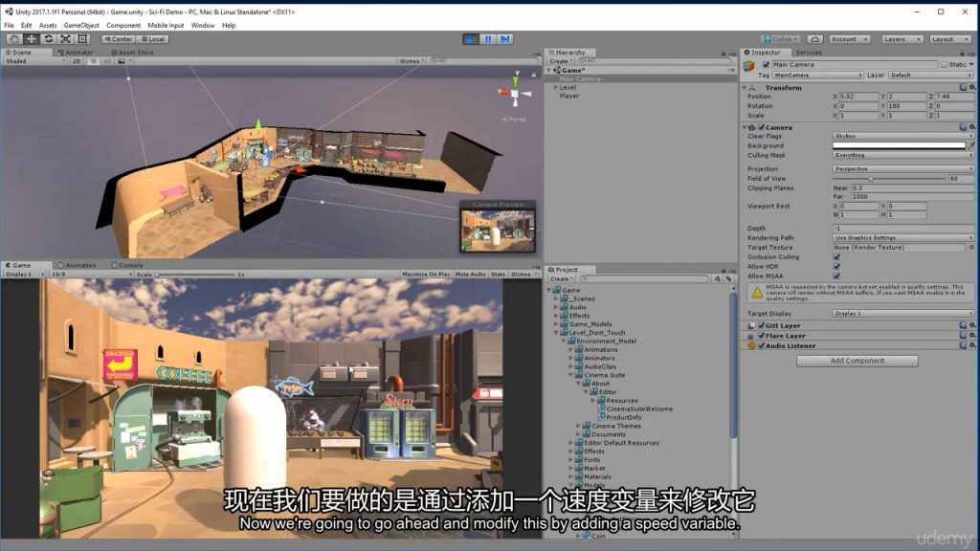Toggle the Local handle rotation button

152,38
